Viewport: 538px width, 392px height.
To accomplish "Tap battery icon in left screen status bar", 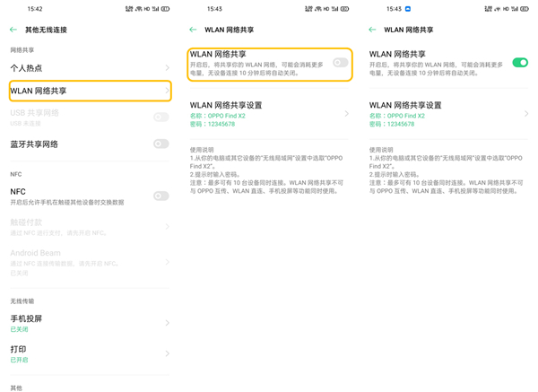I will coord(166,8).
